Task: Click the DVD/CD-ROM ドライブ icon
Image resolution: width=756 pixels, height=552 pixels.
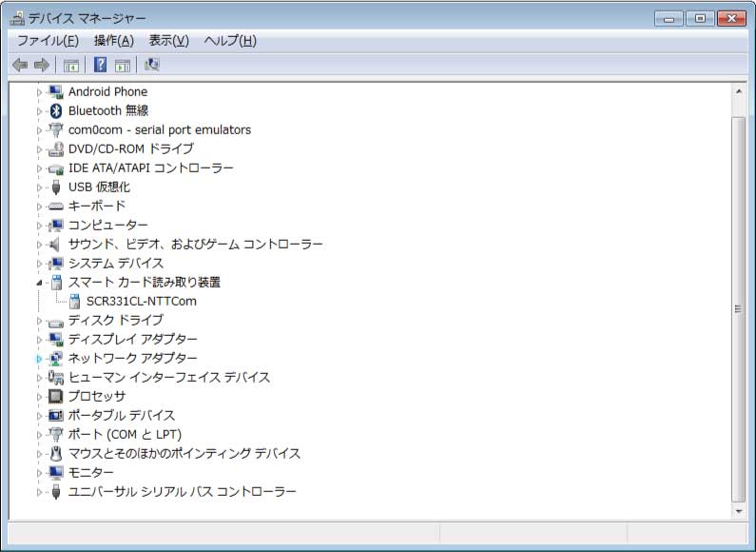Action: pyautogui.click(x=56, y=149)
